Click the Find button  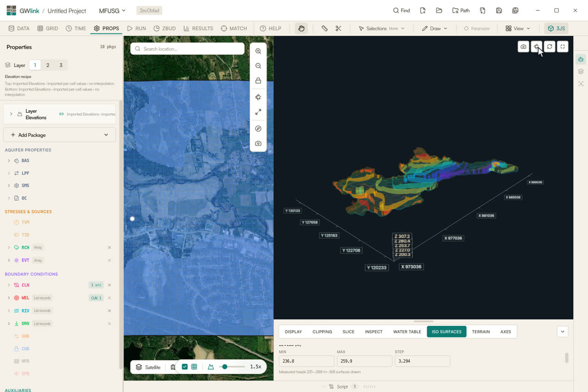point(401,11)
